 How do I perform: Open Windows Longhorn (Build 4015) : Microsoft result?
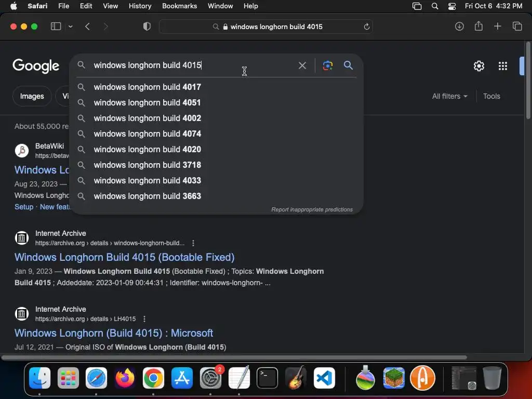coord(114,333)
